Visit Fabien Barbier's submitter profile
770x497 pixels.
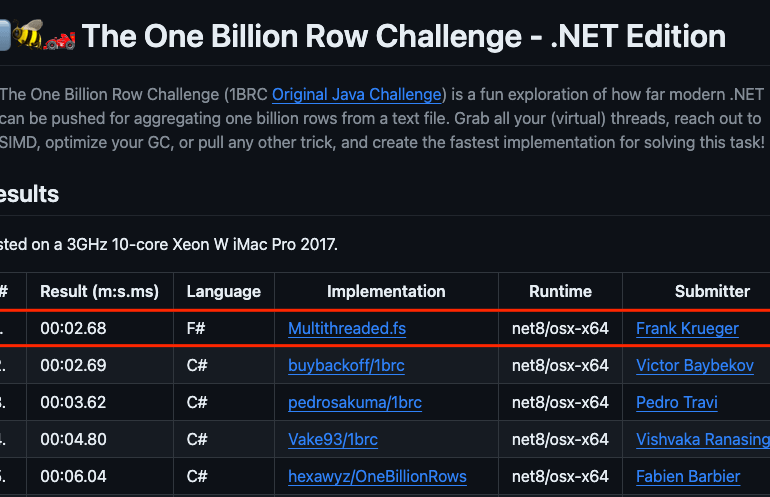[688, 476]
